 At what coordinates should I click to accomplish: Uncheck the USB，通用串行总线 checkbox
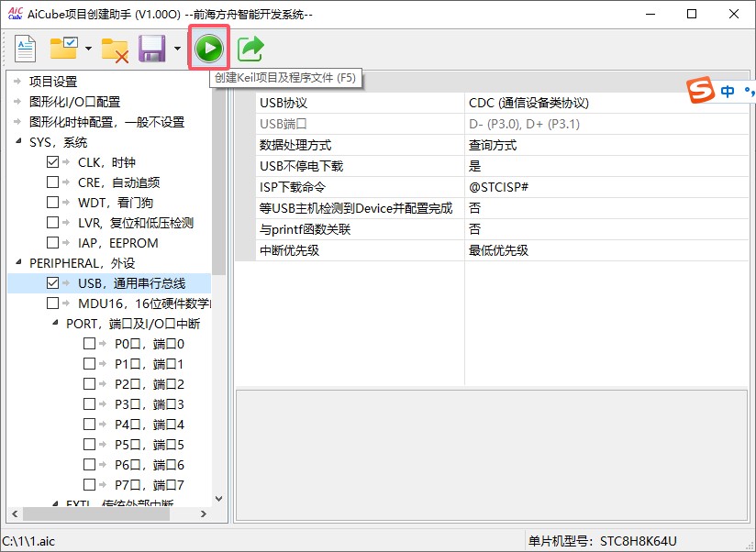[x=52, y=282]
